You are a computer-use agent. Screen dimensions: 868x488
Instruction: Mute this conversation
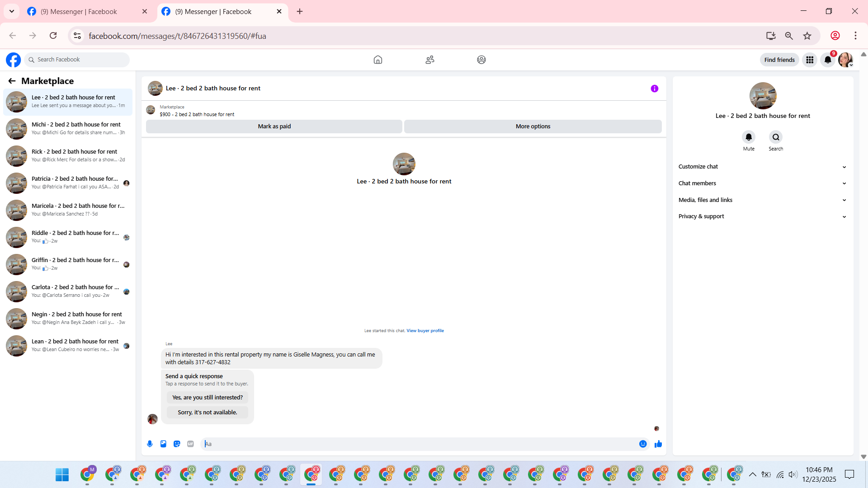coord(748,137)
